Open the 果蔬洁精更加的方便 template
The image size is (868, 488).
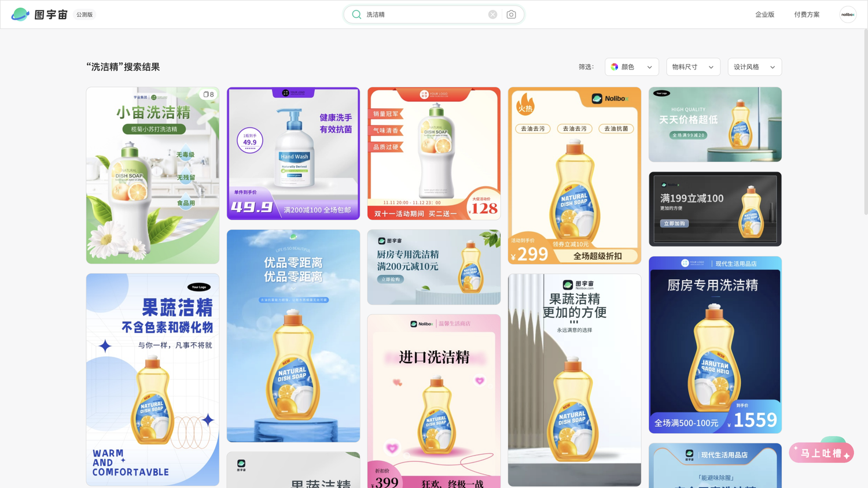coord(575,380)
